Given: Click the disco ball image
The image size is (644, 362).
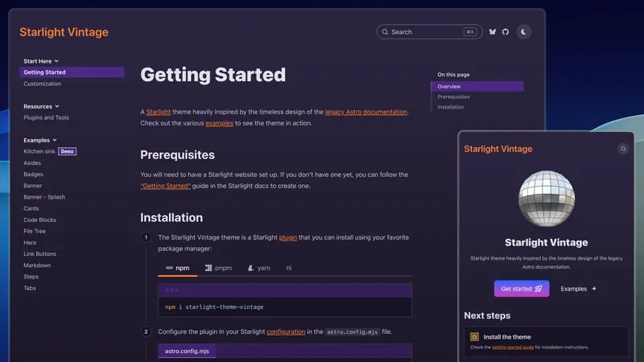Looking at the screenshot, I should 546,197.
